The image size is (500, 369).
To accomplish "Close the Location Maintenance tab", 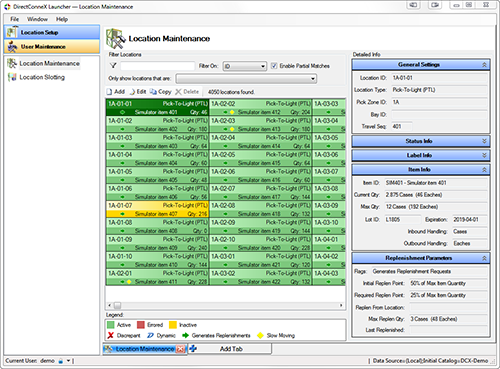I will click(x=180, y=349).
